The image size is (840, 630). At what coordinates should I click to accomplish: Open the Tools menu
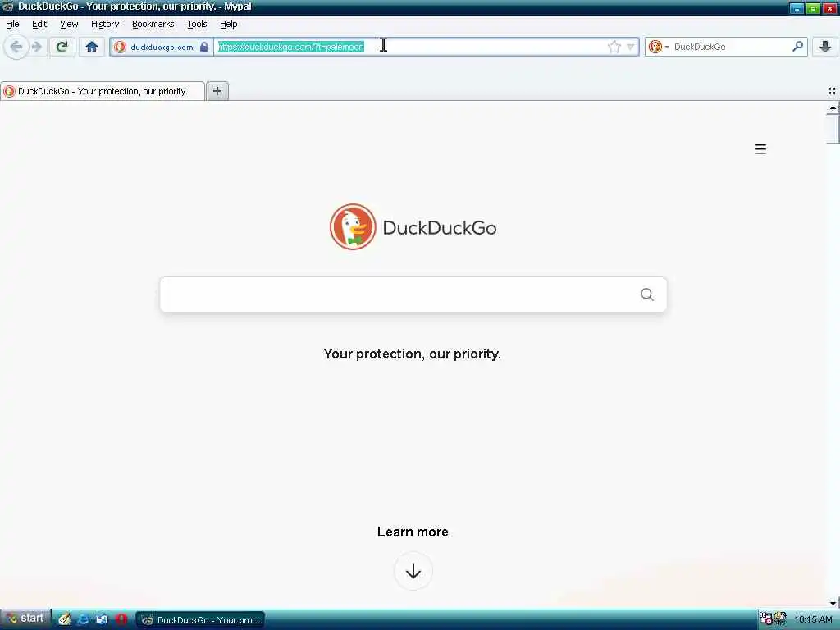197,24
